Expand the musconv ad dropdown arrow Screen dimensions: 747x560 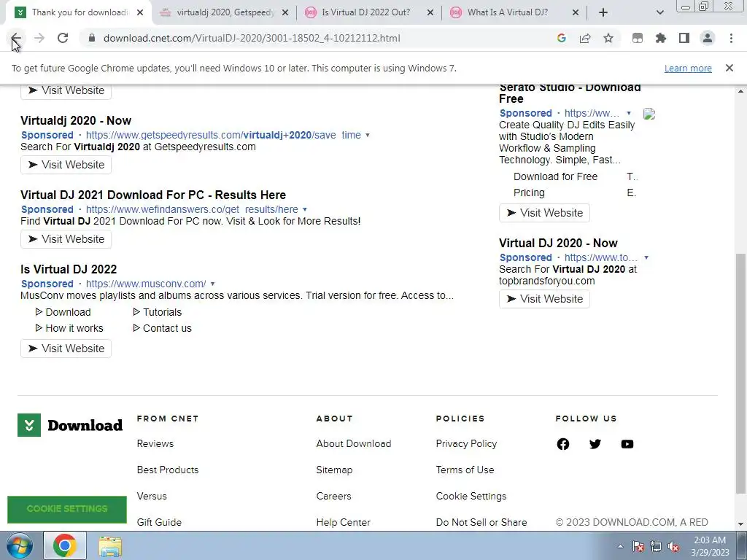click(x=212, y=284)
